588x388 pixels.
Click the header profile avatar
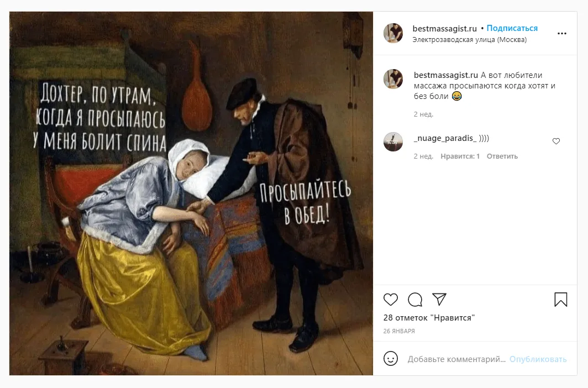(x=393, y=33)
